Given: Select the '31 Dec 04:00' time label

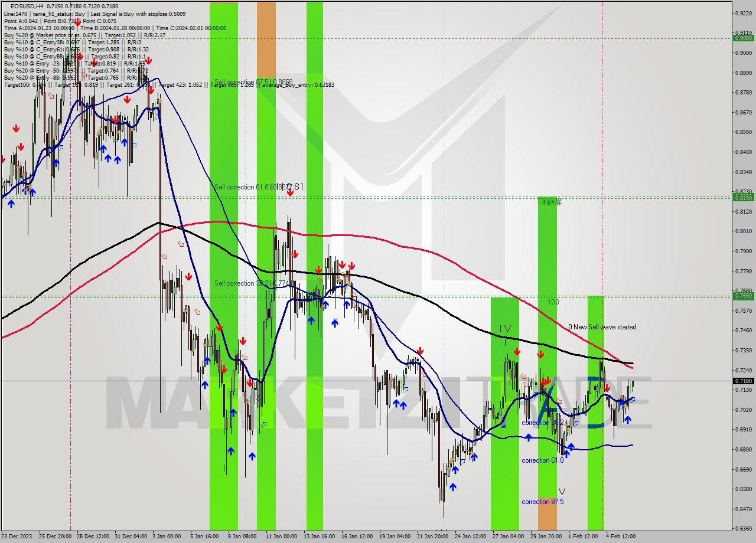Looking at the screenshot, I should pyautogui.click(x=132, y=537).
